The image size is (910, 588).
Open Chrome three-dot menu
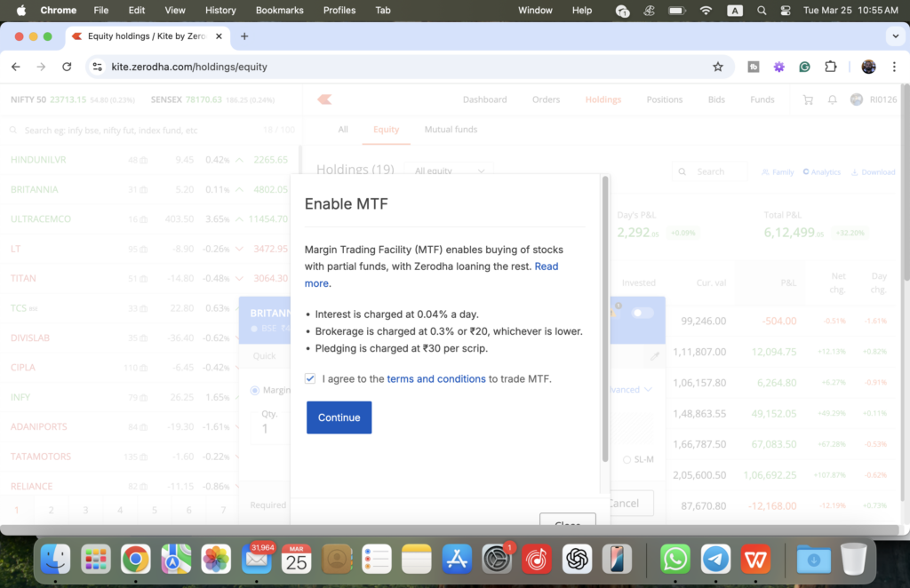pyautogui.click(x=894, y=67)
